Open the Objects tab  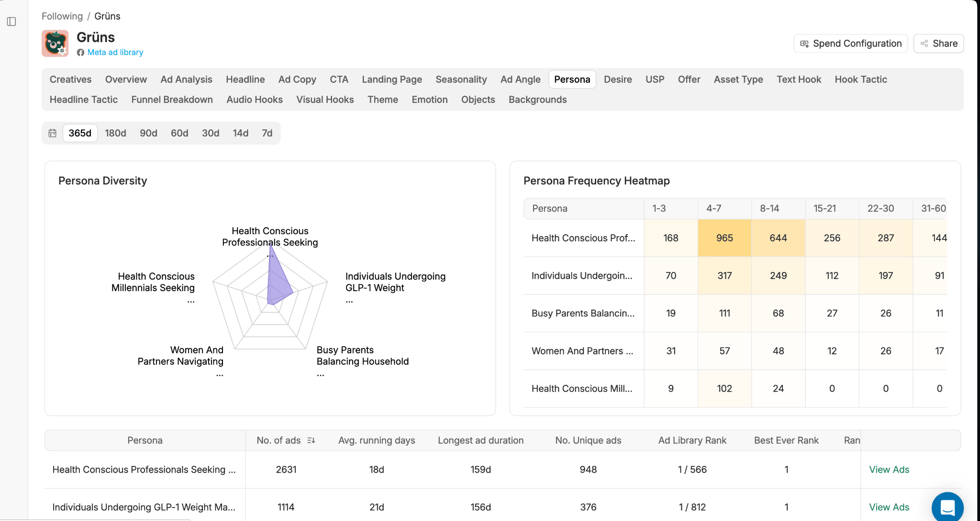pyautogui.click(x=478, y=100)
